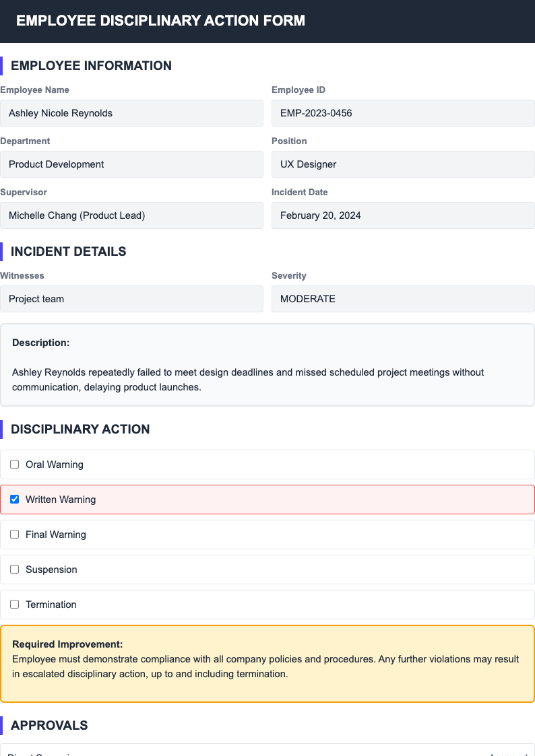Click the Required Improvement notice box
Image resolution: width=535 pixels, height=756 pixels.
click(267, 663)
